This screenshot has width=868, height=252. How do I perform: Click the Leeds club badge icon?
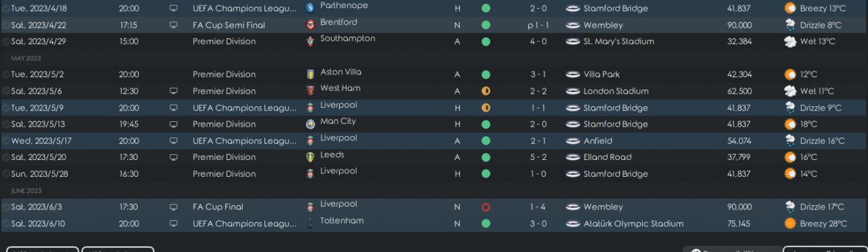click(x=310, y=157)
